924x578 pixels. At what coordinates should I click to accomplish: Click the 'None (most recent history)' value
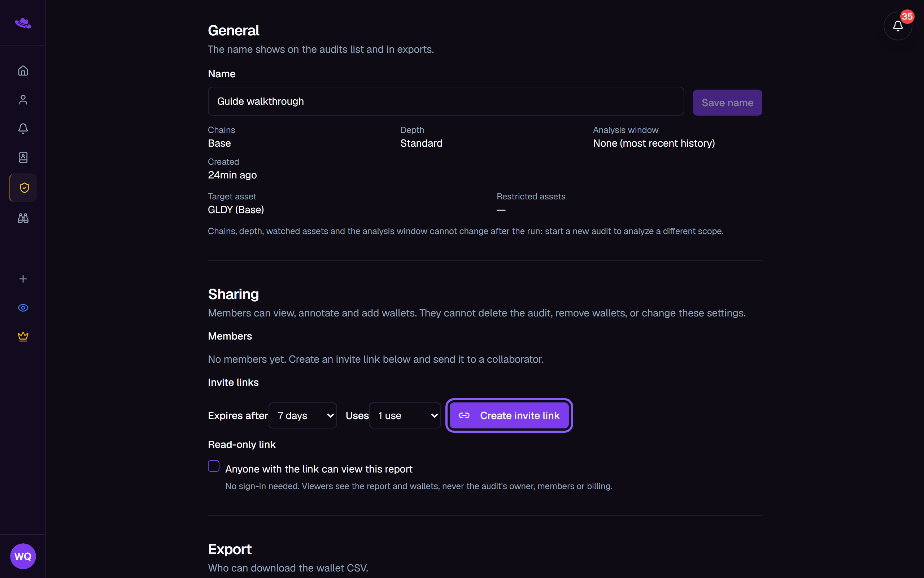point(654,143)
